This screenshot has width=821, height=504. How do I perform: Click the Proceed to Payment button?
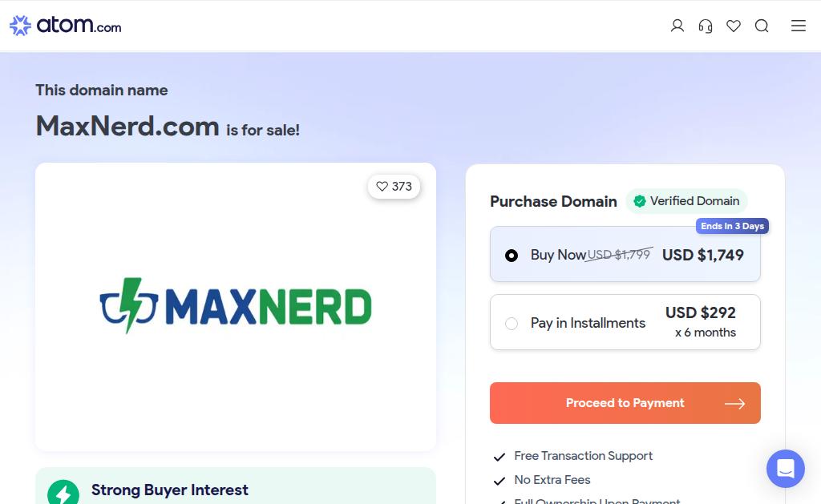(625, 403)
